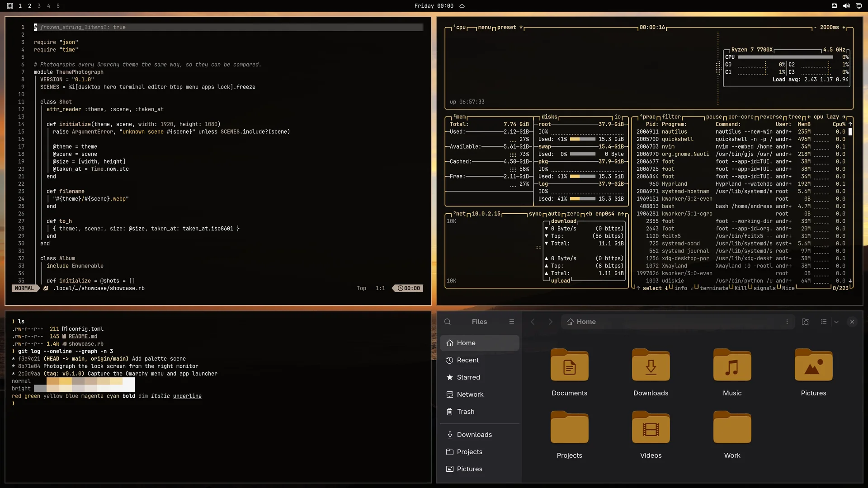The height and width of the screenshot is (488, 868).
Task: Toggle tree view in btop processes
Action: 795,117
